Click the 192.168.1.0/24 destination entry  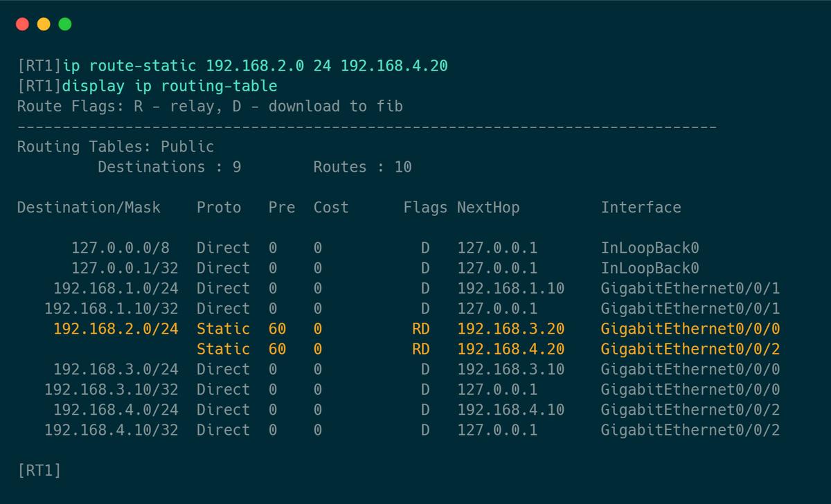click(x=116, y=288)
